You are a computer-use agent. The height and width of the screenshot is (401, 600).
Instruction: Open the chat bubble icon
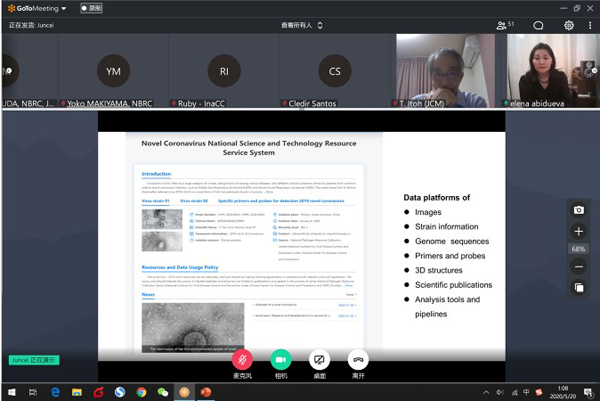[x=539, y=25]
